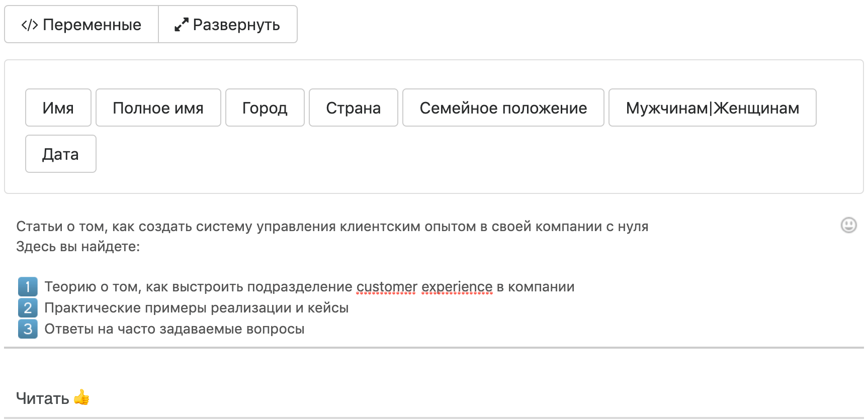Click the blue number 2 emoji
This screenshot has width=868, height=420.
coord(28,308)
